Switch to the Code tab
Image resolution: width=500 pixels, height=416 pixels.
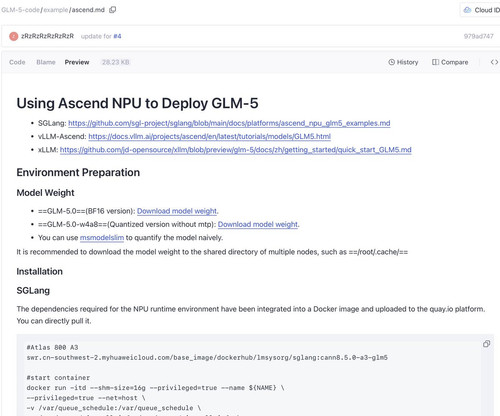(x=17, y=62)
